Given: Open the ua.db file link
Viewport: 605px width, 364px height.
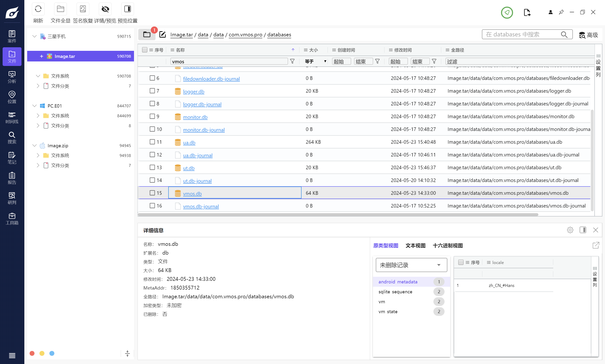Looking at the screenshot, I should [x=189, y=143].
